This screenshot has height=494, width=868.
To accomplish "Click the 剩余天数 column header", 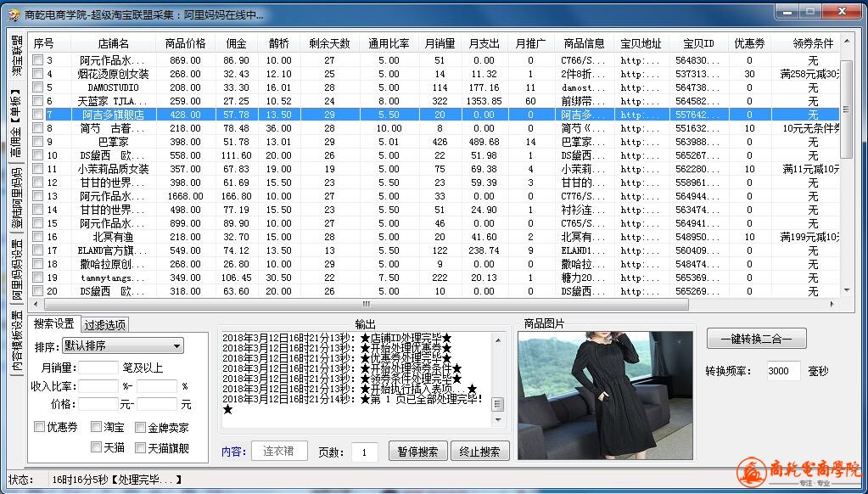I will click(329, 43).
